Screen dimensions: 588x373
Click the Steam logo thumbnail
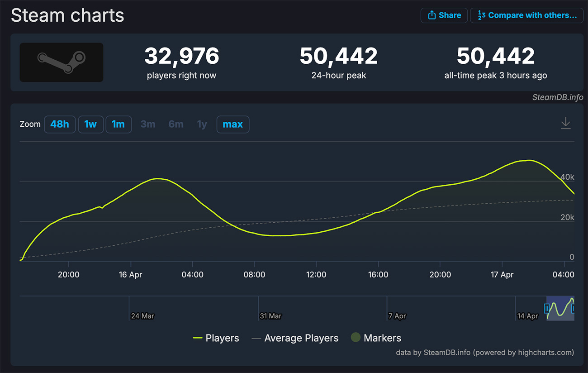click(62, 62)
